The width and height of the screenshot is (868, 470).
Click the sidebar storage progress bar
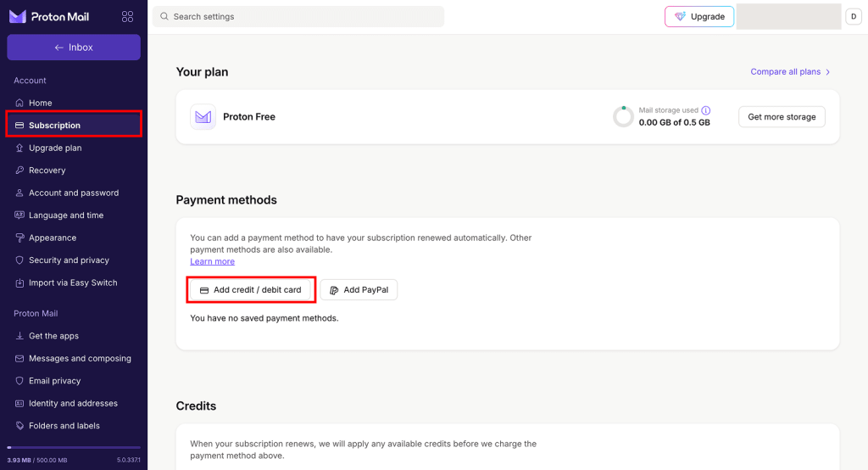point(74,447)
